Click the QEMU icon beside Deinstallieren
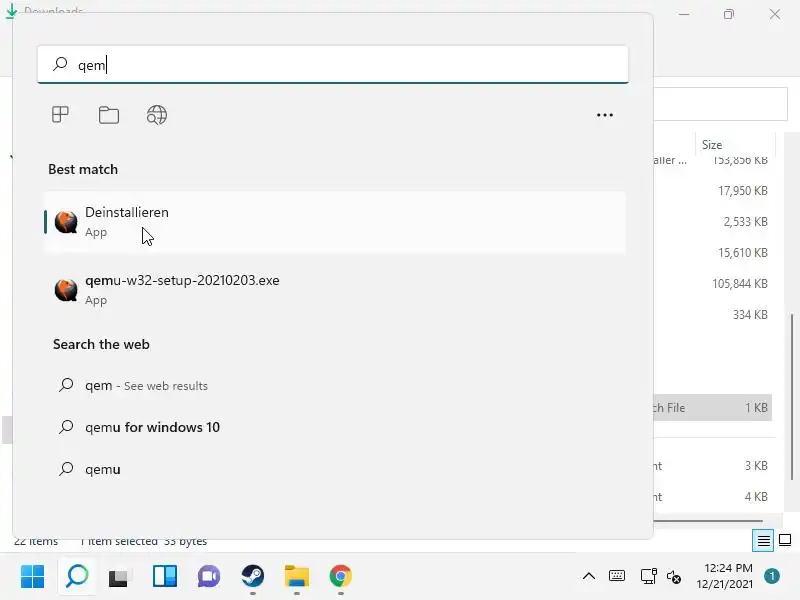Screen dimensions: 800x600 coord(66,222)
